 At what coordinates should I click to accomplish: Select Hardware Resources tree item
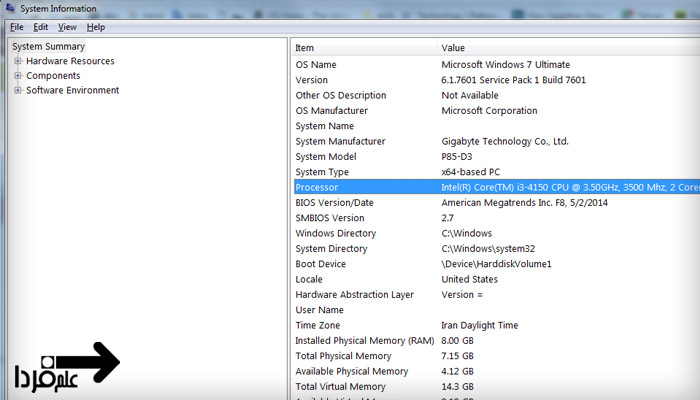point(70,61)
